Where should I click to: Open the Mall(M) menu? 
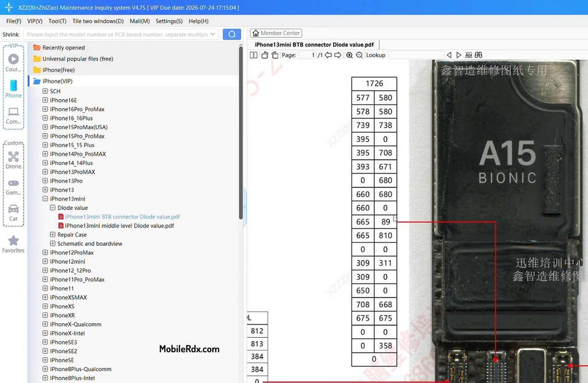click(x=140, y=21)
